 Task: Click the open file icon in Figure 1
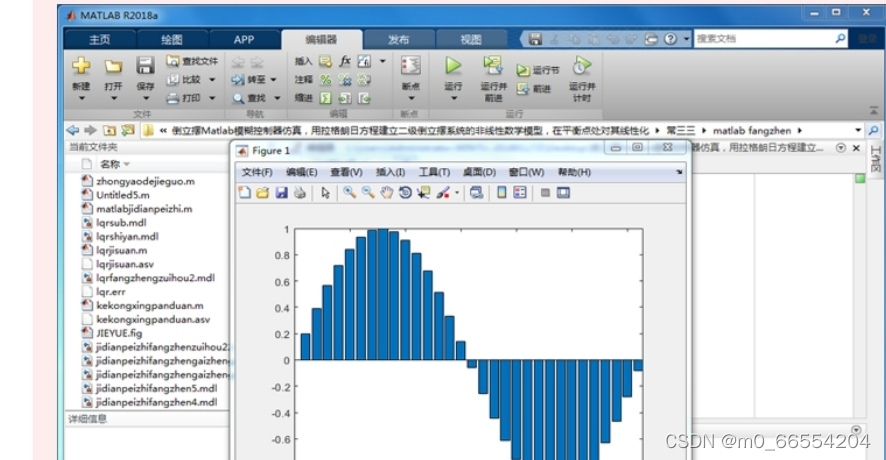tap(263, 193)
